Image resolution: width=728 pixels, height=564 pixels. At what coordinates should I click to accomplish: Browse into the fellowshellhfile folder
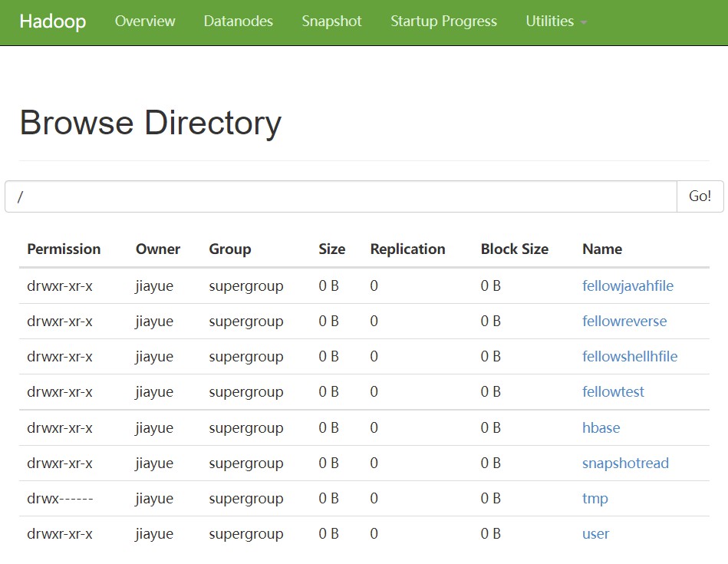click(x=630, y=357)
